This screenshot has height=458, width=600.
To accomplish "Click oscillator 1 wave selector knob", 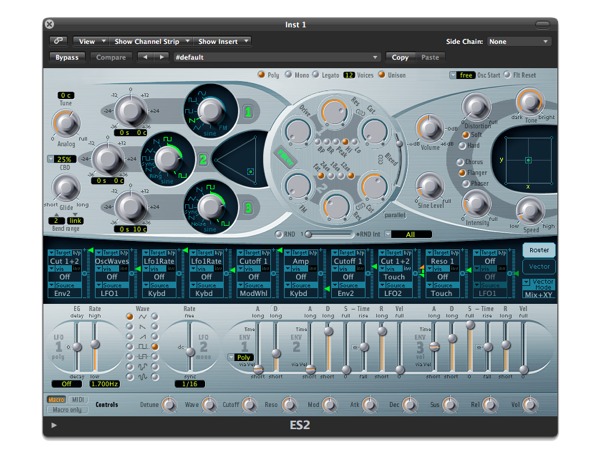I will coord(210,111).
